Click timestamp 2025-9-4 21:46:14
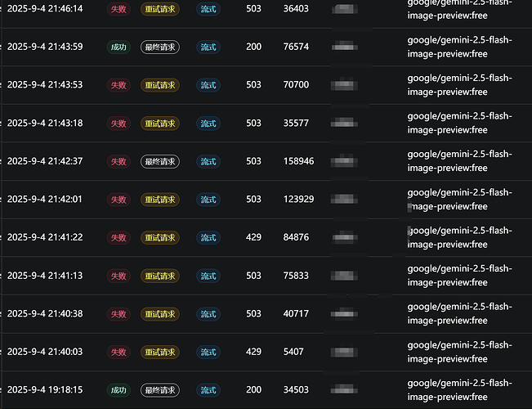The width and height of the screenshot is (532, 409). [45, 8]
